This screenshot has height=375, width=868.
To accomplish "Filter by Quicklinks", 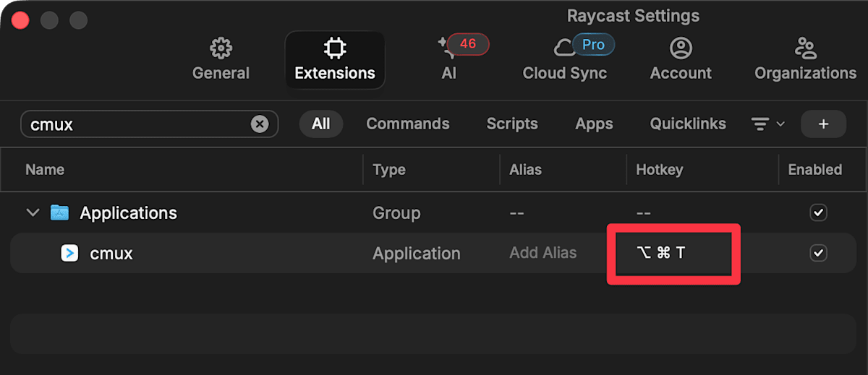I will [x=688, y=124].
